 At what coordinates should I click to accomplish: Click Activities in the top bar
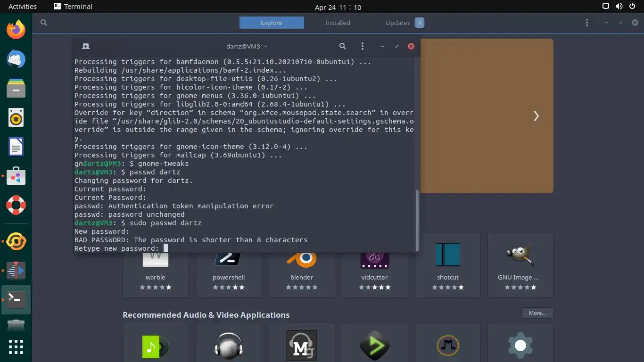coord(23,7)
